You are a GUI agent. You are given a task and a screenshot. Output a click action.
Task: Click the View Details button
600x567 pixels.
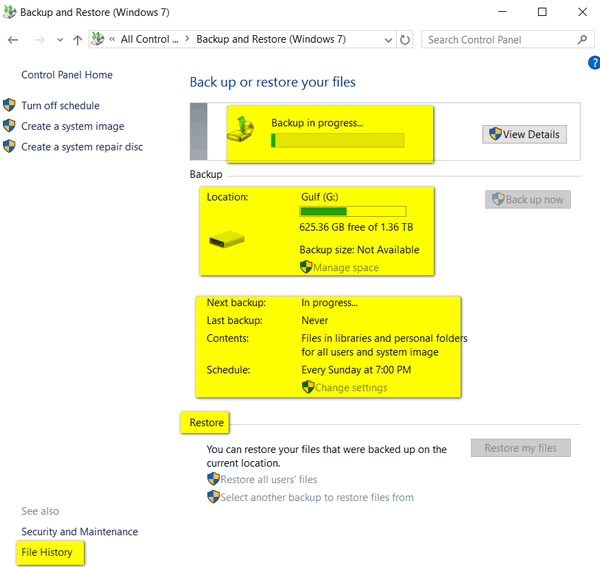click(524, 134)
